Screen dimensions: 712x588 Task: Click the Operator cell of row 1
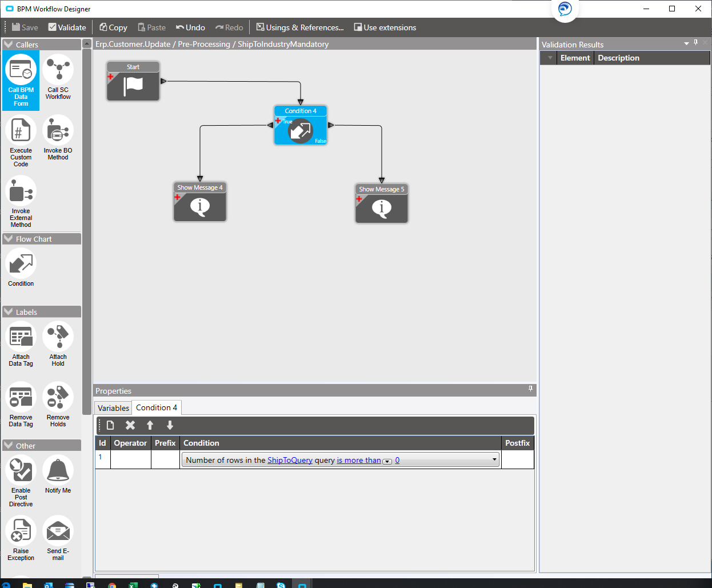tap(131, 459)
